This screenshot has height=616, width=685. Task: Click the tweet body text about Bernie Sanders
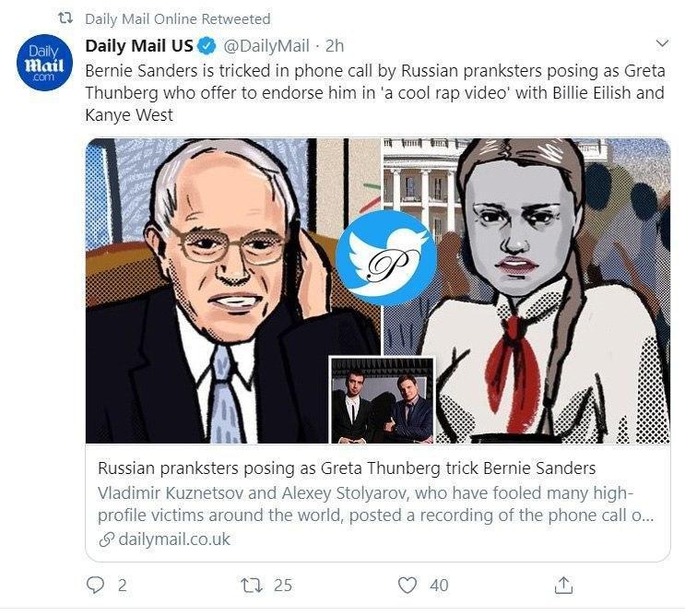369,93
